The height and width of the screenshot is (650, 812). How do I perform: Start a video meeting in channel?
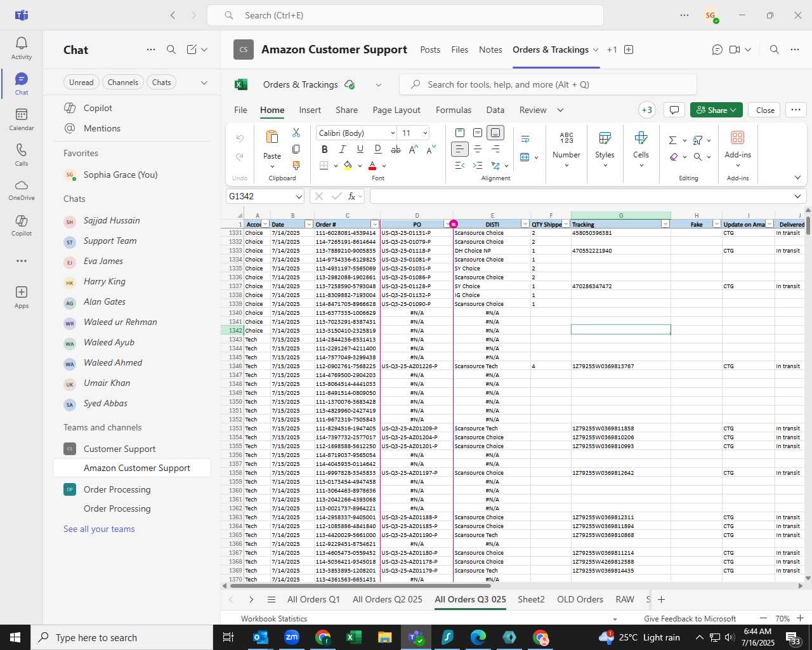[735, 50]
